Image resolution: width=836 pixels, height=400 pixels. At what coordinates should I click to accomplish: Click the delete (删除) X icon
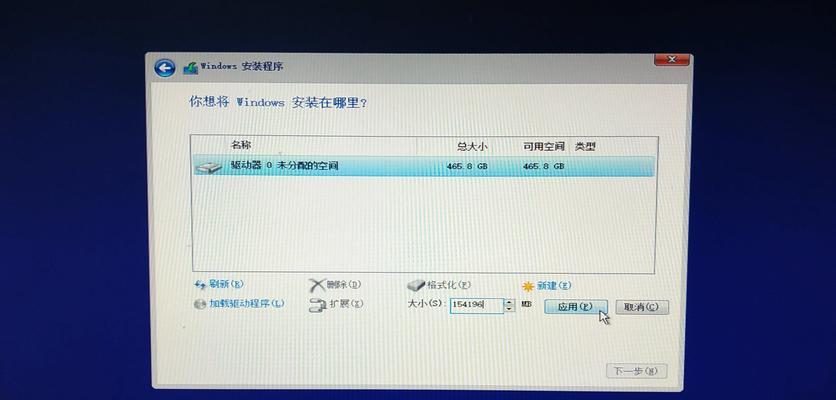317,285
